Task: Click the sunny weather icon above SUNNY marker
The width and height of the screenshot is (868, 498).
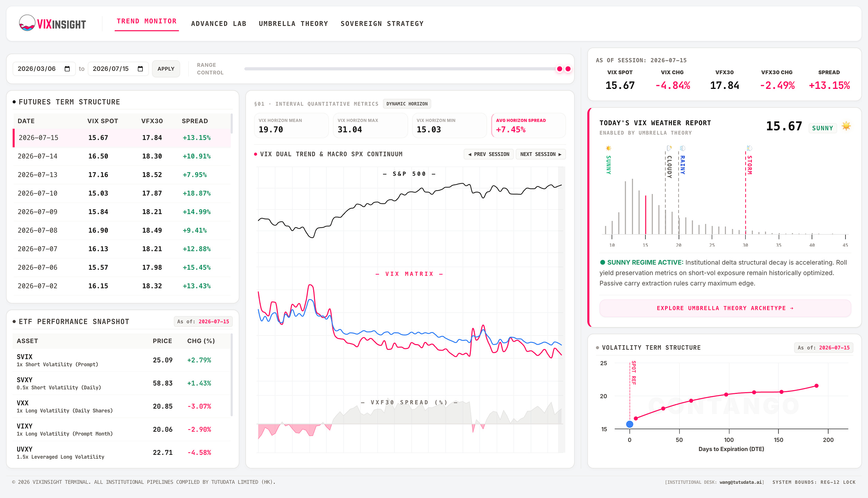Action: tap(608, 148)
